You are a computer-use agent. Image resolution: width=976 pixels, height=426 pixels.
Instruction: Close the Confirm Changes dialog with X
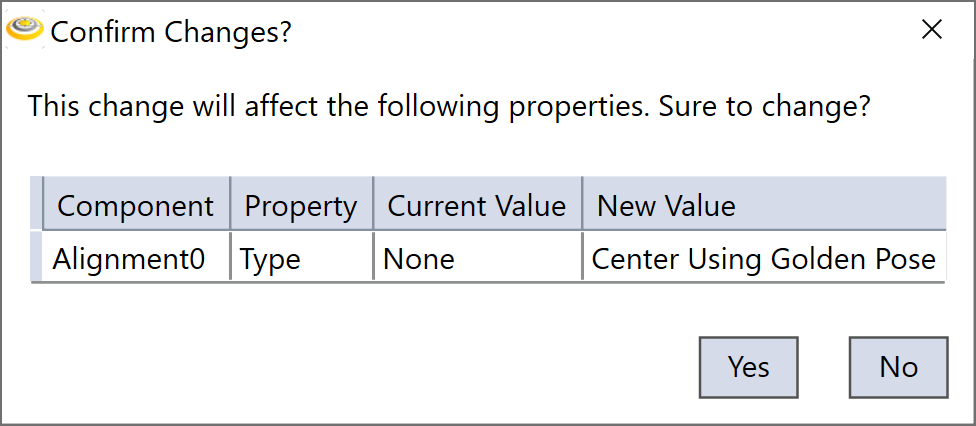(931, 30)
